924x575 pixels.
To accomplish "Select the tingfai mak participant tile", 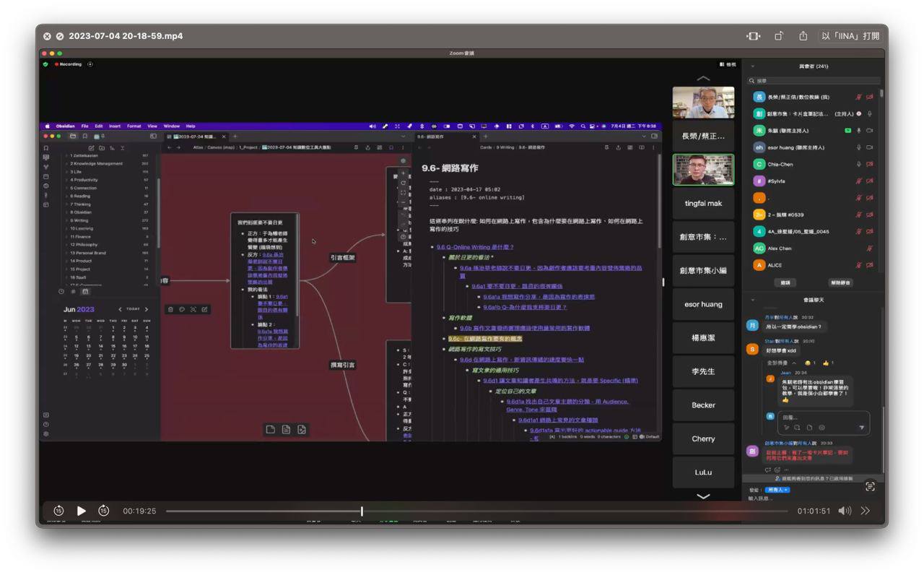I will pyautogui.click(x=703, y=203).
